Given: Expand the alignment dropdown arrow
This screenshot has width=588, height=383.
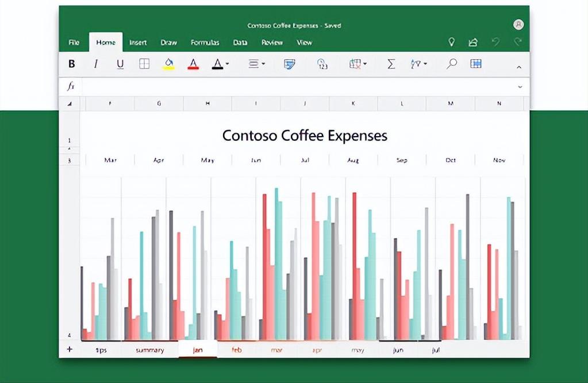Looking at the screenshot, I should pyautogui.click(x=263, y=64).
